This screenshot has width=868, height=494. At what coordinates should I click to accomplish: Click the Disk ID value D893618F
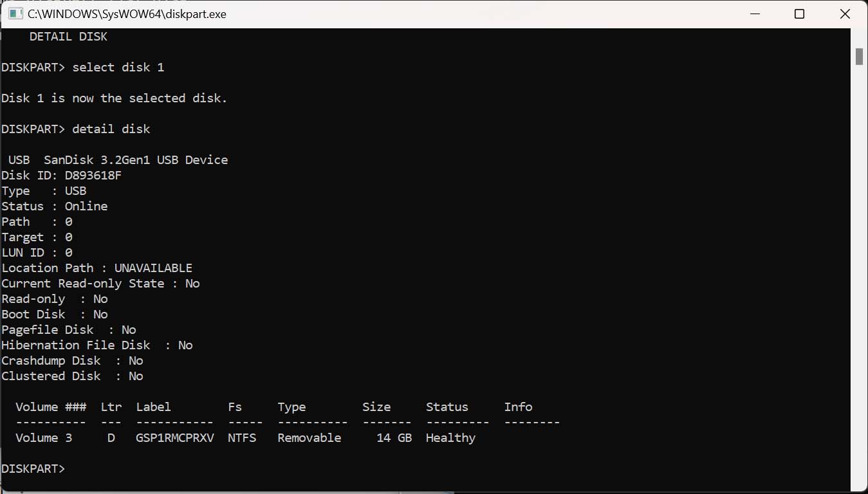tap(93, 176)
